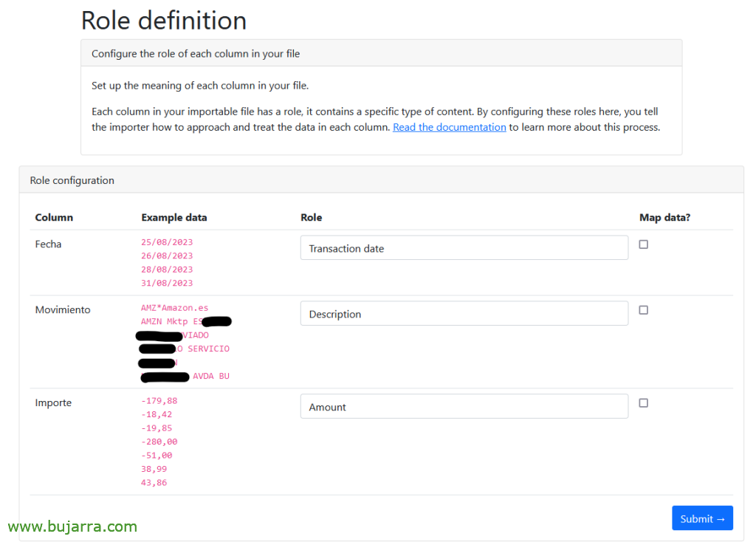Select the Fecha column name
The height and width of the screenshot is (542, 756).
(48, 244)
